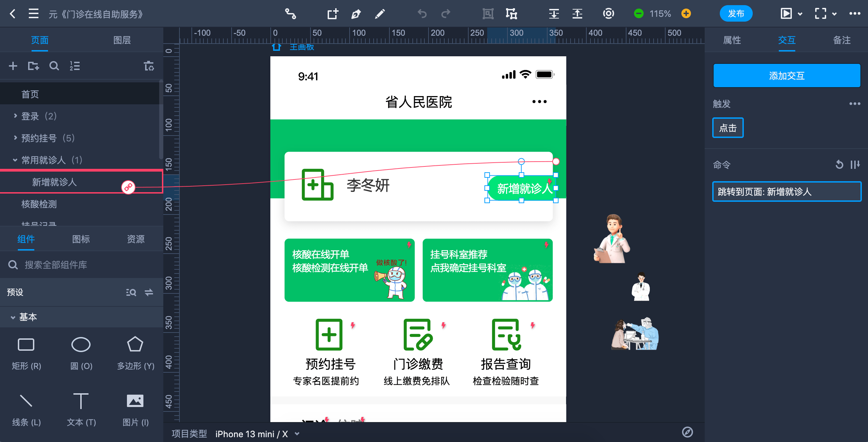This screenshot has height=442, width=868.
Task: Collapse the 基本 component section
Action: (13, 317)
